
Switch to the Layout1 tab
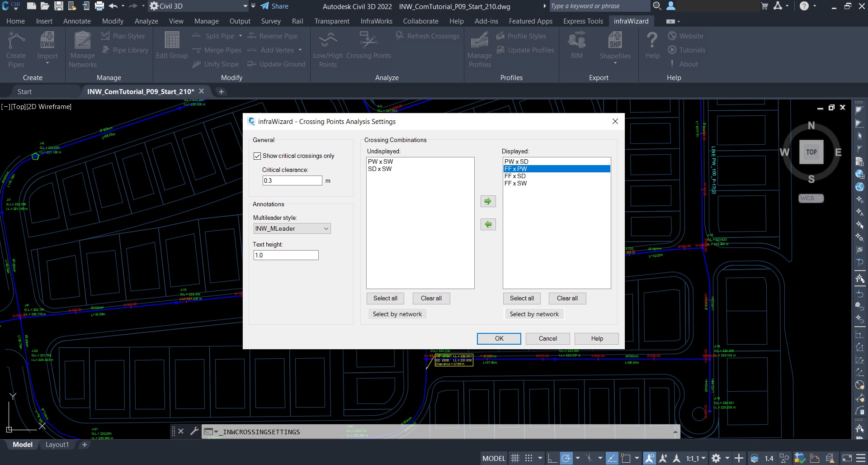pyautogui.click(x=57, y=445)
